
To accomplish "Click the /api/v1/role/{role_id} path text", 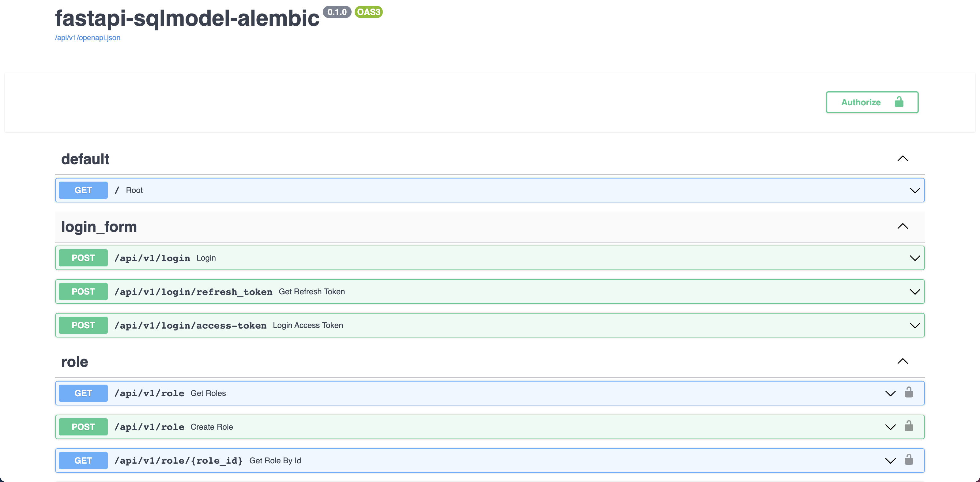I will (x=179, y=461).
